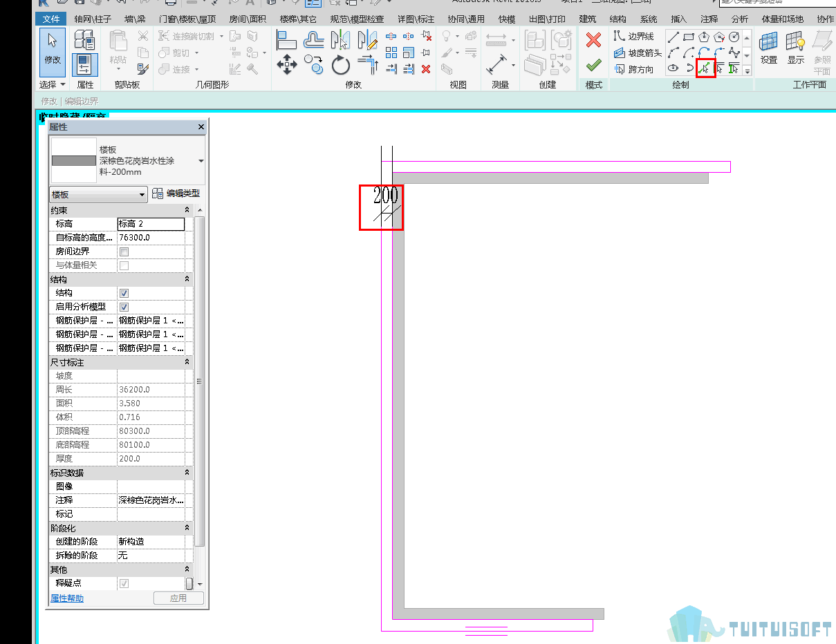Toggle the 结构 checkbox
The width and height of the screenshot is (836, 644).
pos(124,293)
